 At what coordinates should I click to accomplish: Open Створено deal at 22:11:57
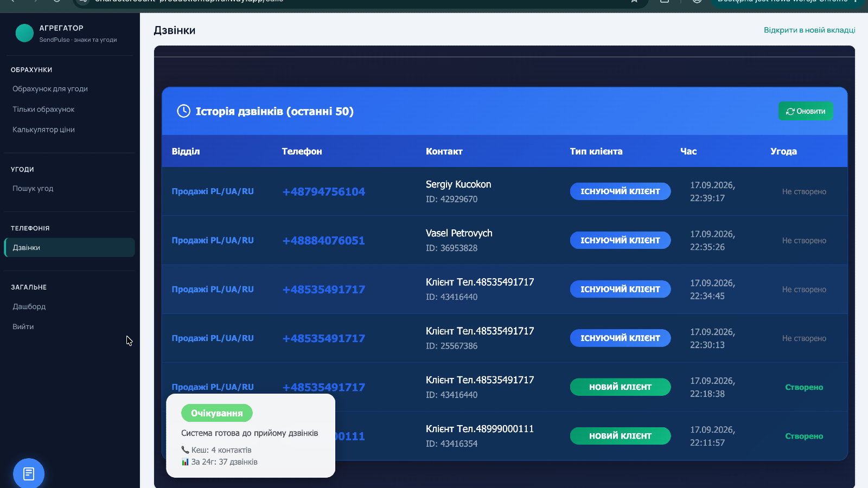tap(804, 436)
